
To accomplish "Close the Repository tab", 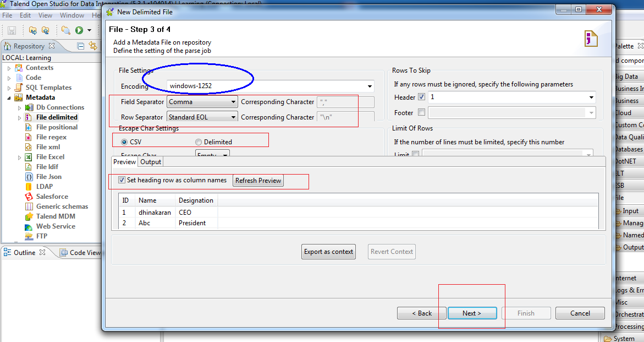I will [x=52, y=46].
